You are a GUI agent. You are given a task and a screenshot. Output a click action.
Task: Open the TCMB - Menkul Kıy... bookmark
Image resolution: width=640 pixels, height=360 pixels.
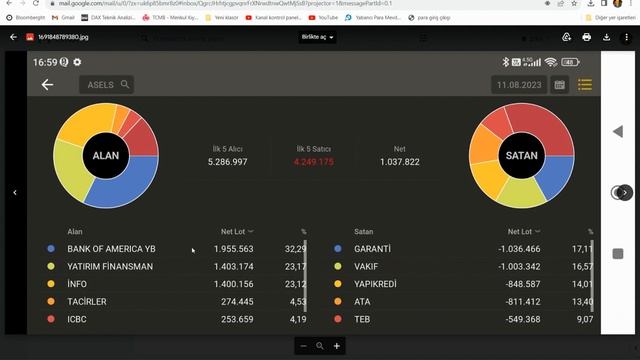170,18
